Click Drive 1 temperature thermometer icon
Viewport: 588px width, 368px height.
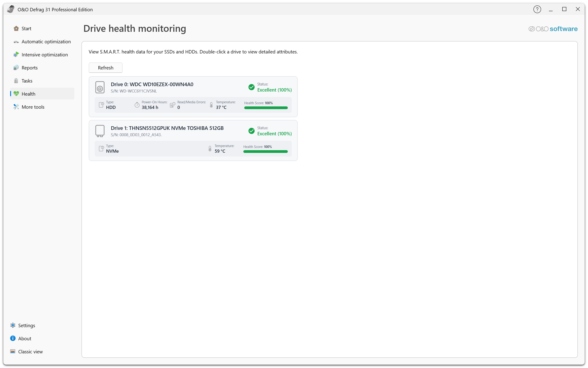210,148
